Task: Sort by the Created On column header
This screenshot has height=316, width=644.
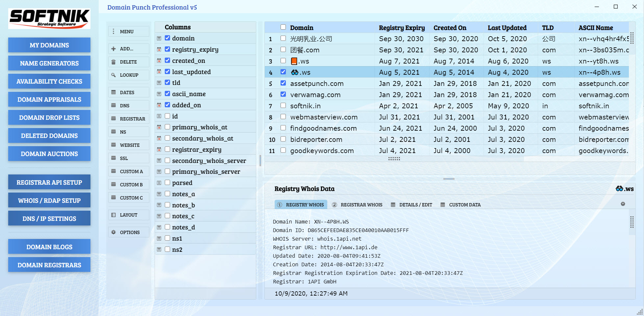Action: (450, 28)
